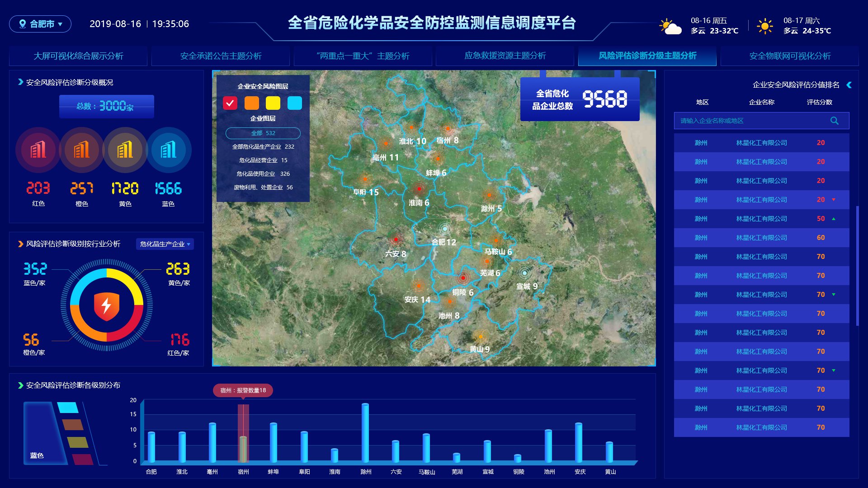Click the 铜陵 red marker on the map
The height and width of the screenshot is (488, 868).
(x=462, y=277)
